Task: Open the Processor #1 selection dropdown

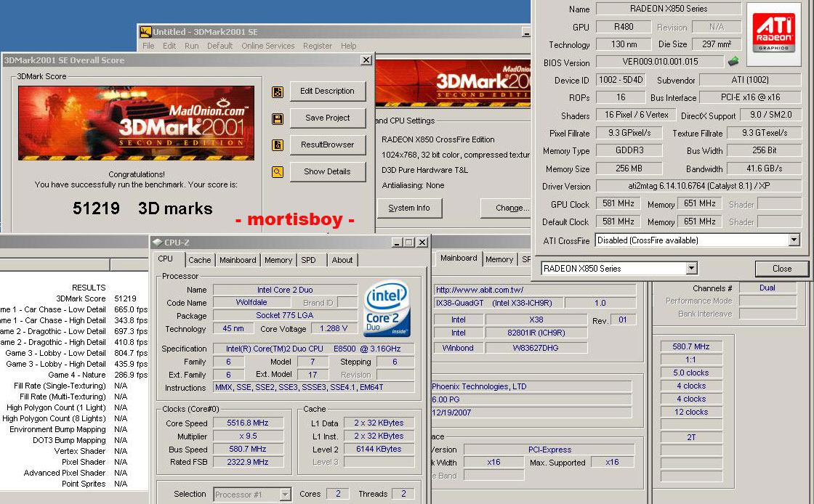Action: (x=285, y=495)
